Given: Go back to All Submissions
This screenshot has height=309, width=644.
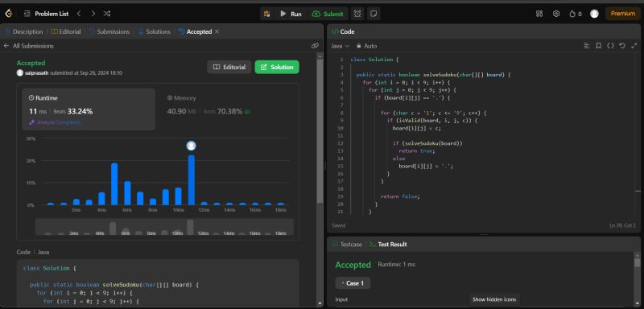Looking at the screenshot, I should point(29,46).
